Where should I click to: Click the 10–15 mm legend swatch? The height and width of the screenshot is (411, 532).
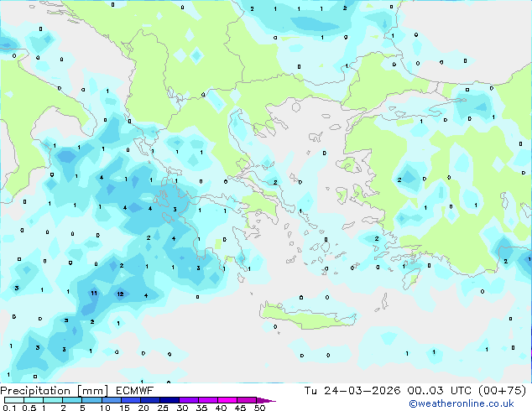[x=111, y=400]
